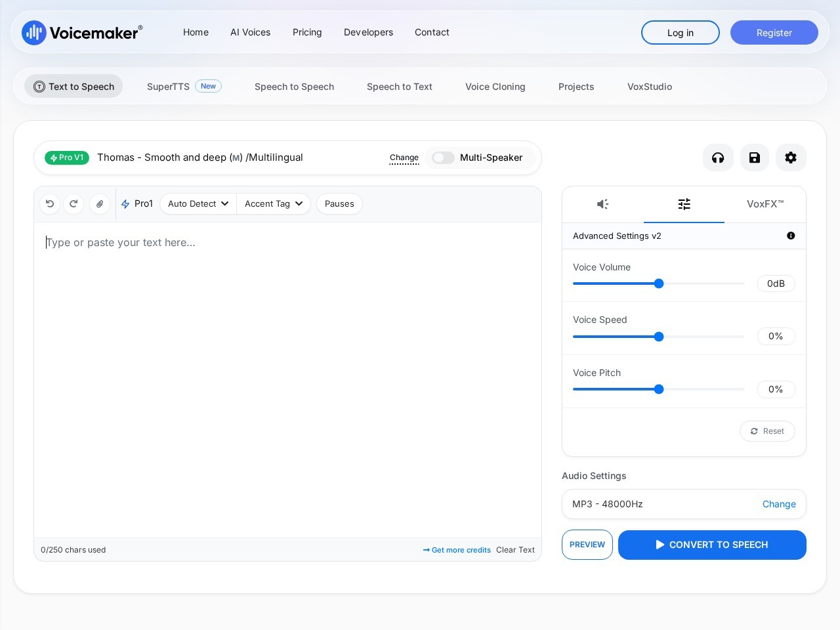Open the Home menu item
Viewport: 840px width, 630px height.
[x=196, y=32]
